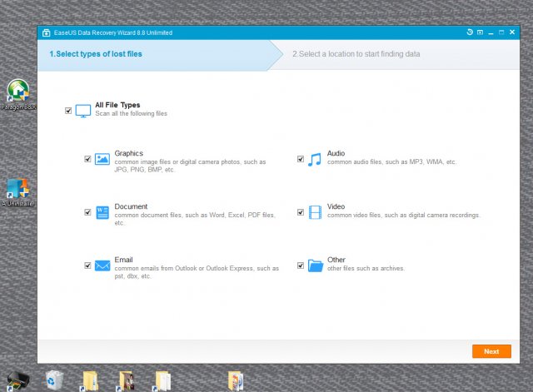Disable the Audio file type checkbox

(301, 159)
